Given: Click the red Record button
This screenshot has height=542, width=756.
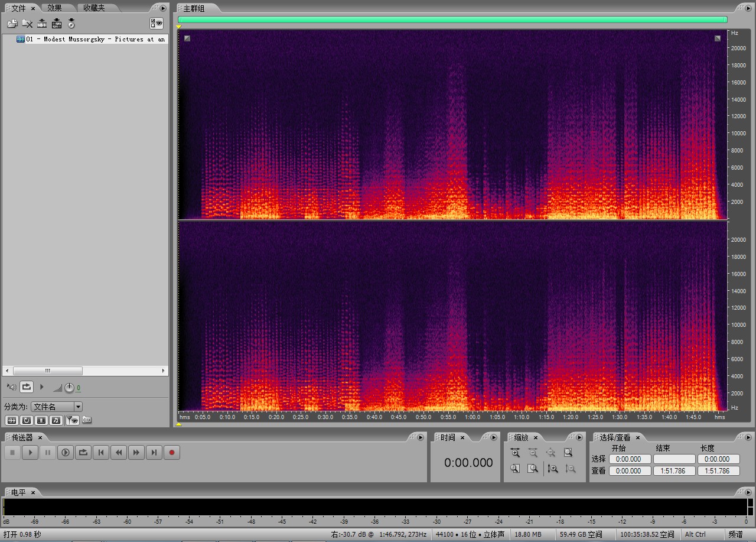Looking at the screenshot, I should (x=172, y=453).
